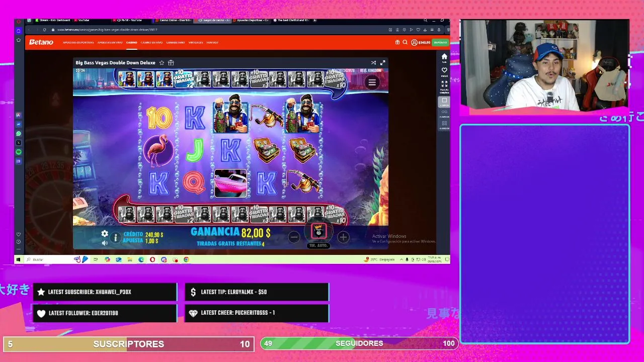Image resolution: width=644 pixels, height=362 pixels.
Task: Open Edge from Windows taskbar
Action: point(141,259)
